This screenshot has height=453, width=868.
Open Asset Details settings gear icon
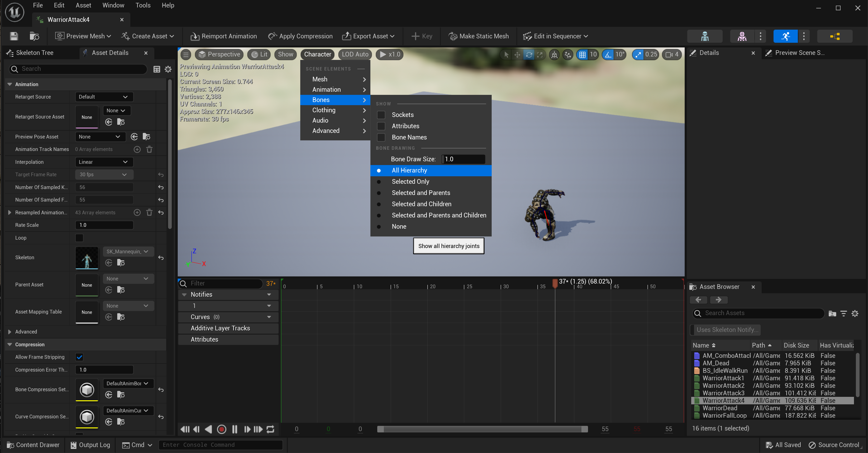click(x=168, y=69)
